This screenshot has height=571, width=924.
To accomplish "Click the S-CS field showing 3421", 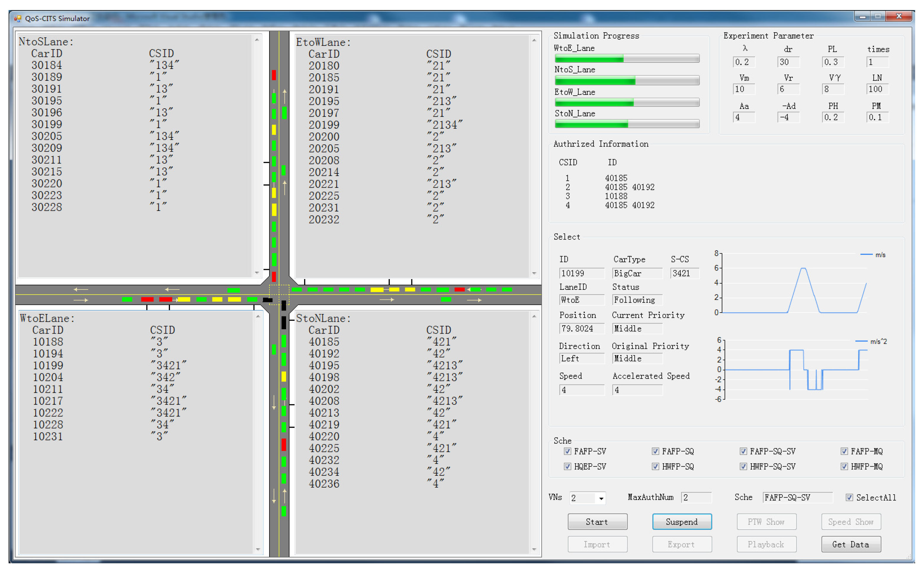I will (x=685, y=273).
